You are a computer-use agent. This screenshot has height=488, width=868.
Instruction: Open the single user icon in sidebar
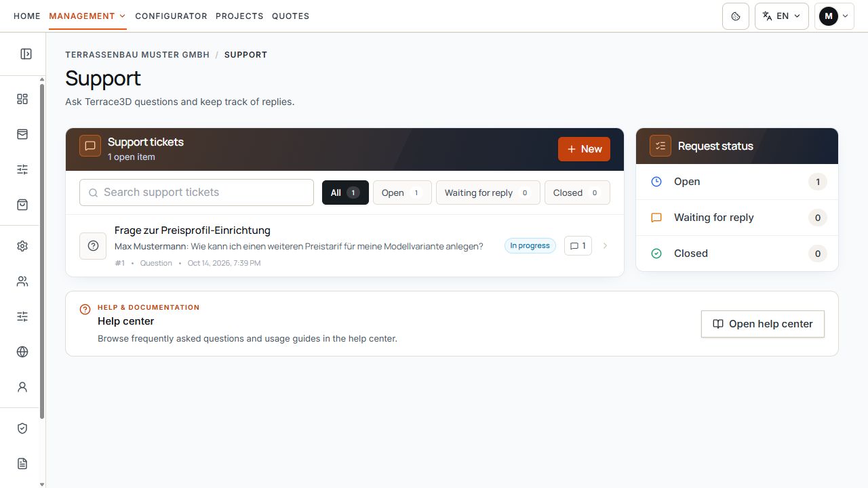(22, 387)
